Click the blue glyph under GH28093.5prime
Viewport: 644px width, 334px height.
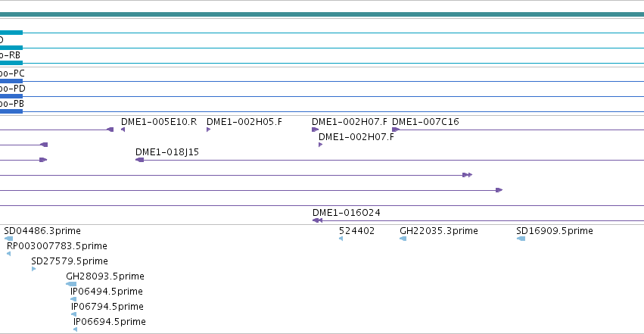coord(71,284)
